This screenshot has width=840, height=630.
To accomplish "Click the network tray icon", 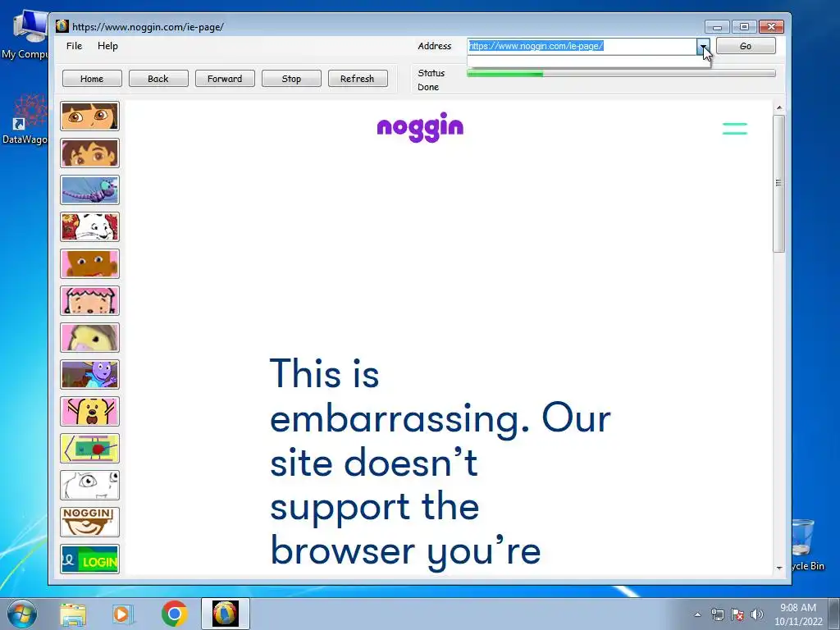I will (717, 614).
